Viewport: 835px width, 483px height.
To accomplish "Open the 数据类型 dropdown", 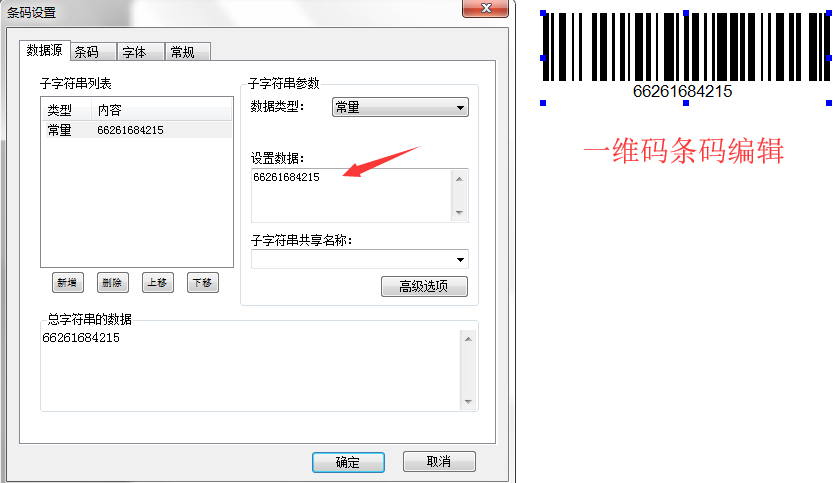I will pos(400,107).
